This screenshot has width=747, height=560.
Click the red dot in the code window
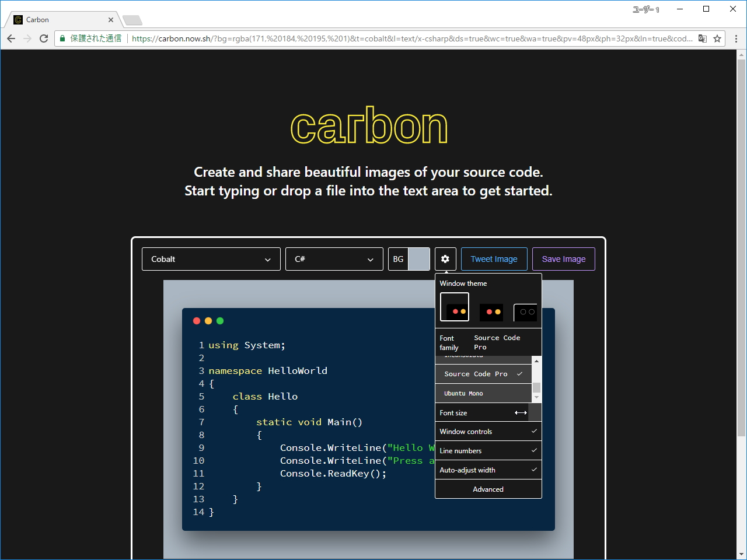tap(197, 321)
